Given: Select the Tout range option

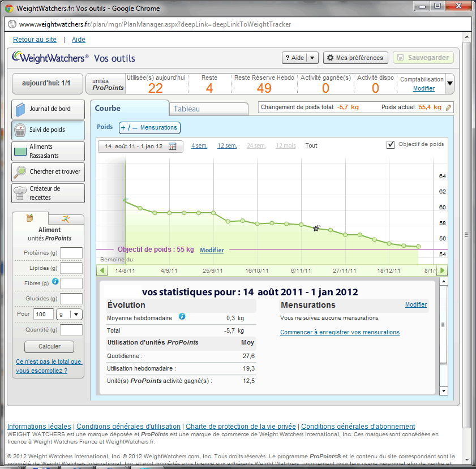Looking at the screenshot, I should [311, 145].
